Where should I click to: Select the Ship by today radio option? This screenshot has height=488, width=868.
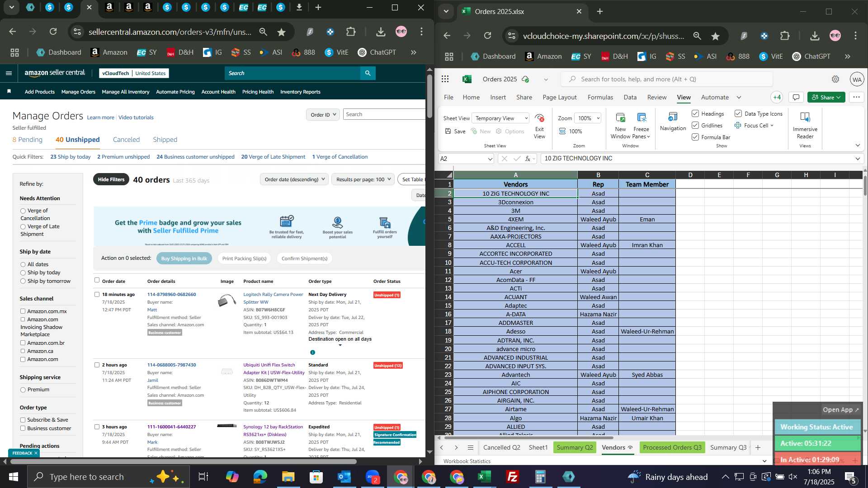[x=23, y=273]
